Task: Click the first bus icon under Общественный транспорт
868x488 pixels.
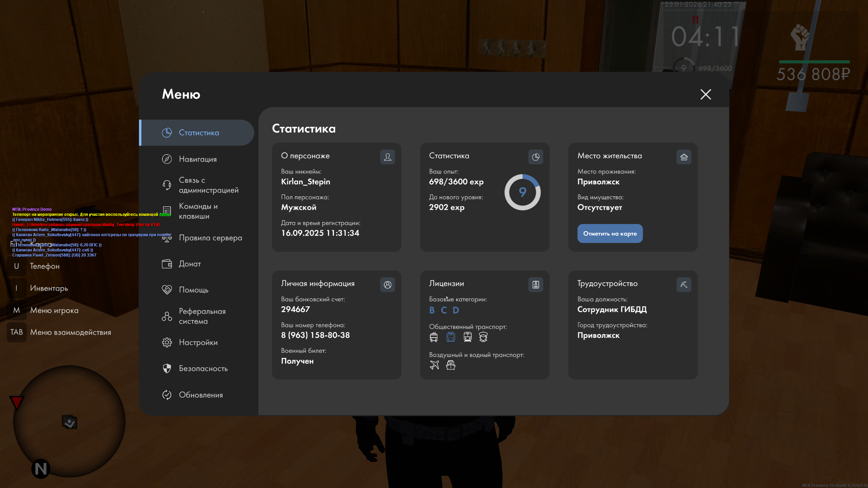Action: pos(434,337)
